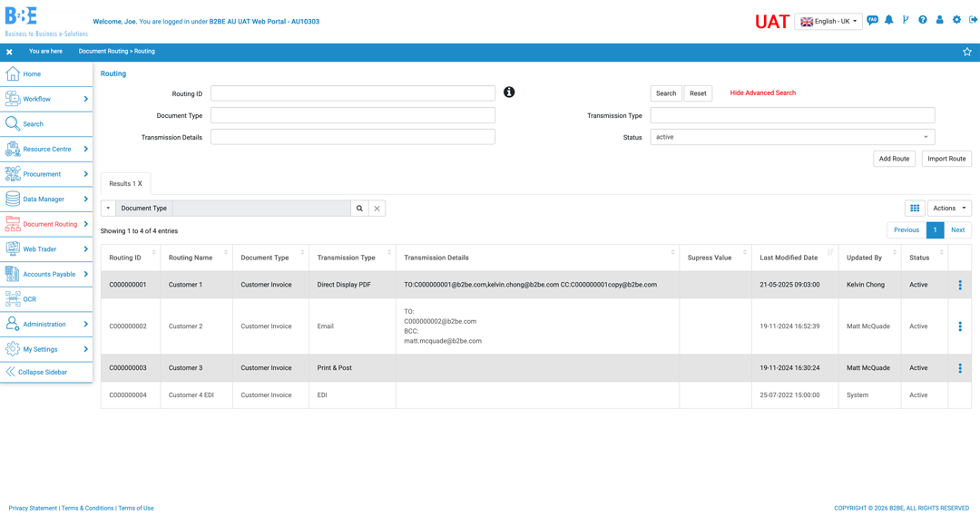
Task: Click the Hide Advanced Search link
Action: pos(762,93)
